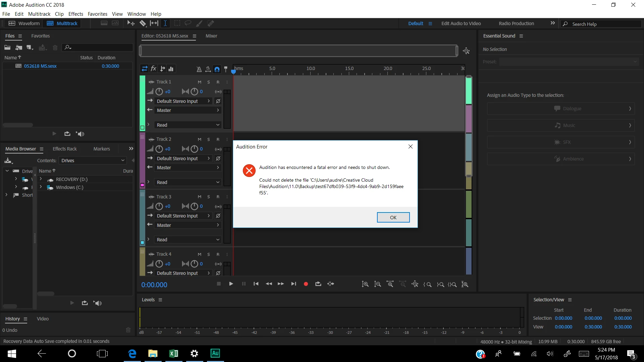
Task: Adjust Track 1 volume knob
Action: click(159, 92)
